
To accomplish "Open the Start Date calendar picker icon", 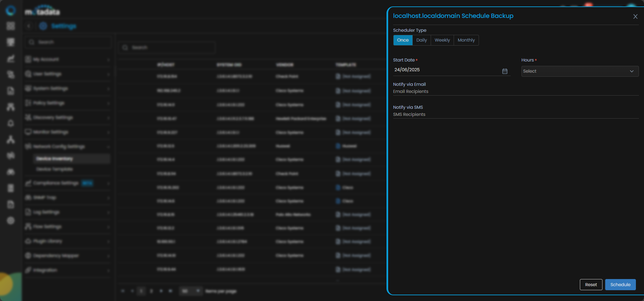I will click(505, 71).
